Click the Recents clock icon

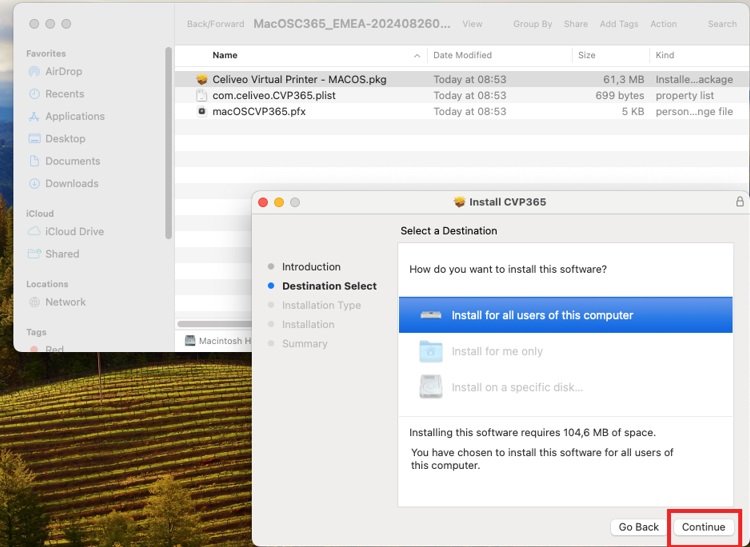click(34, 94)
